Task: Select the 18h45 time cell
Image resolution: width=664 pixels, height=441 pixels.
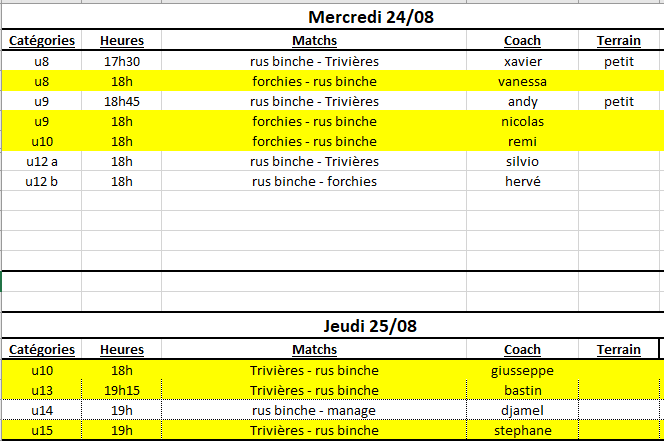Action: tap(122, 101)
